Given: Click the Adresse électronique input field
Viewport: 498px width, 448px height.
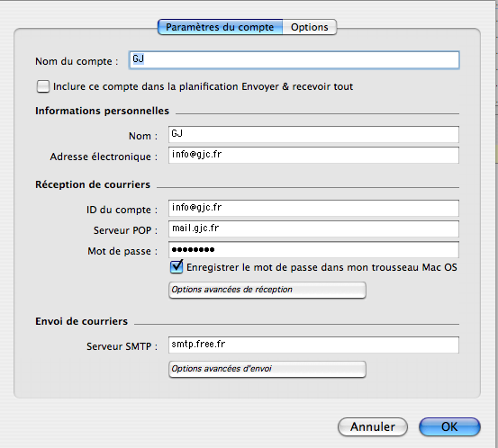Looking at the screenshot, I should click(x=313, y=155).
